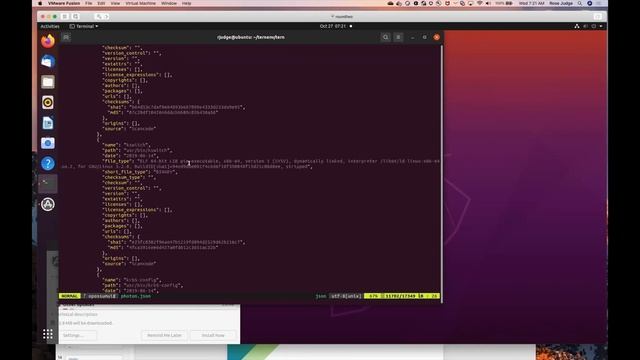Open the Window menu in macOS menu bar
The image size is (640, 360).
click(x=169, y=3)
